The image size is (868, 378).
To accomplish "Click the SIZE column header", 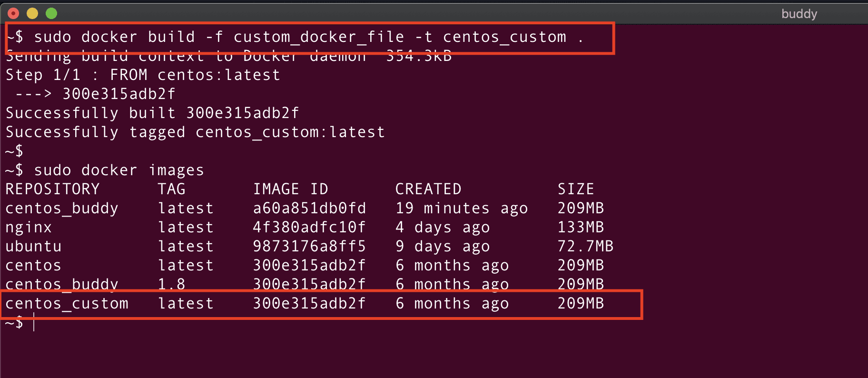I will 576,189.
